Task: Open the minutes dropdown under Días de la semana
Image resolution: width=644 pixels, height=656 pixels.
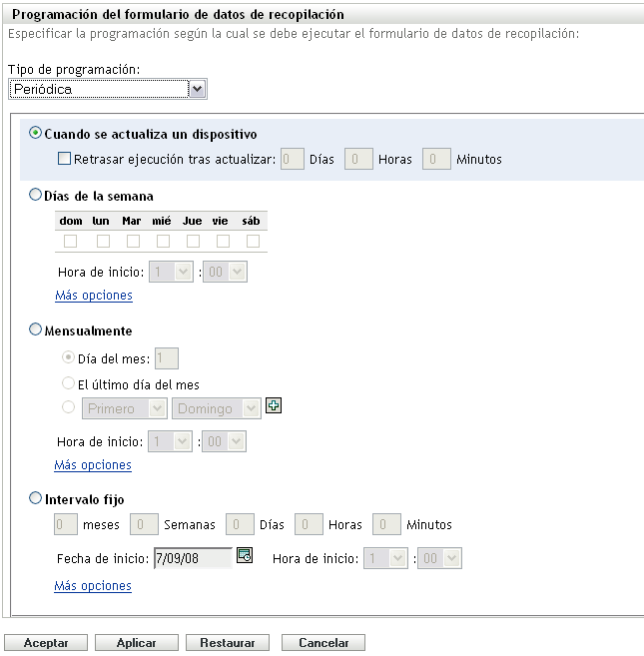Action: tap(225, 272)
